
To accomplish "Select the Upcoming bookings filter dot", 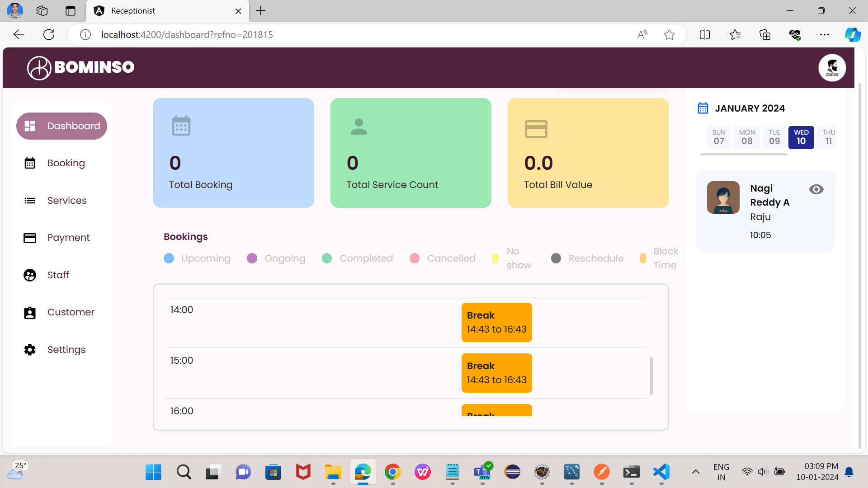I will point(169,258).
